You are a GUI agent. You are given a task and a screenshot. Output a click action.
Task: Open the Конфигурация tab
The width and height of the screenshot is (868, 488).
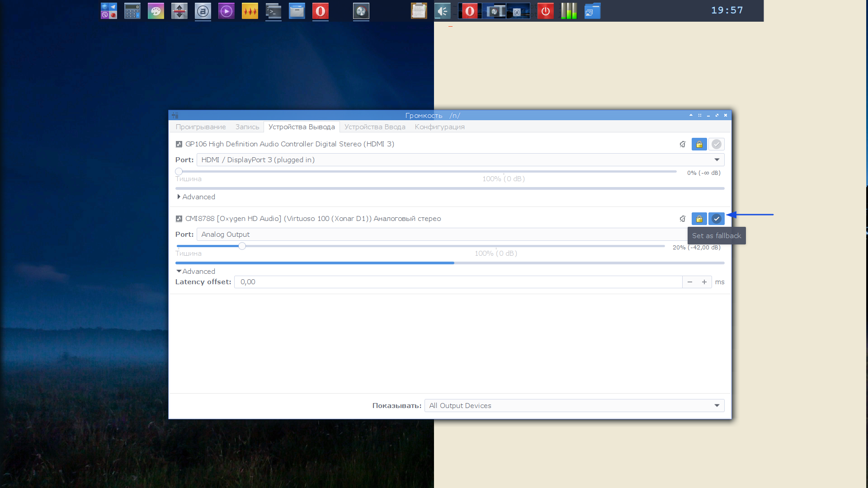tap(440, 127)
